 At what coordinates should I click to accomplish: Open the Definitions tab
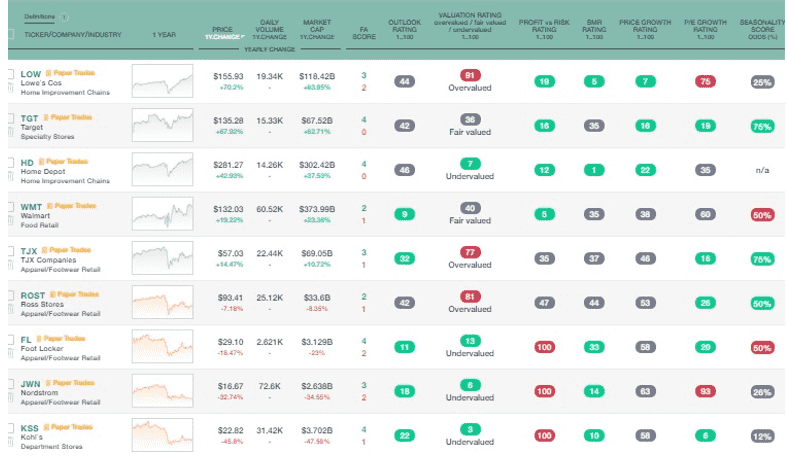pos(39,17)
